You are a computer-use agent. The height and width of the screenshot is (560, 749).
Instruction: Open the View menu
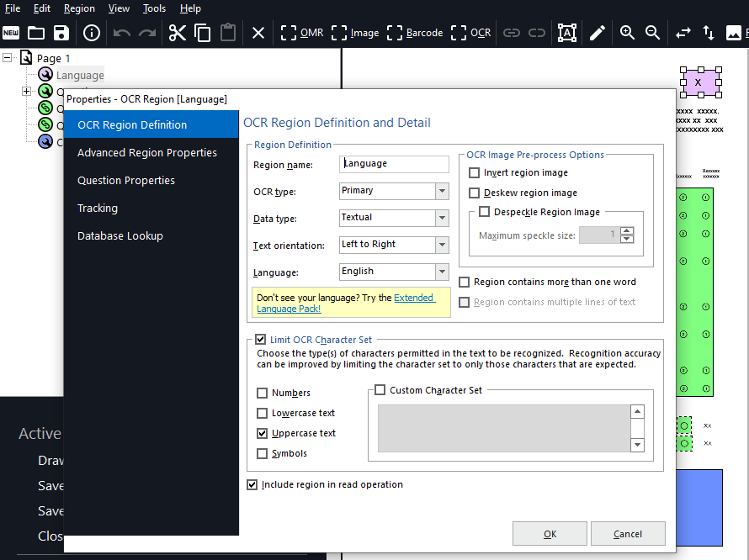(x=119, y=8)
